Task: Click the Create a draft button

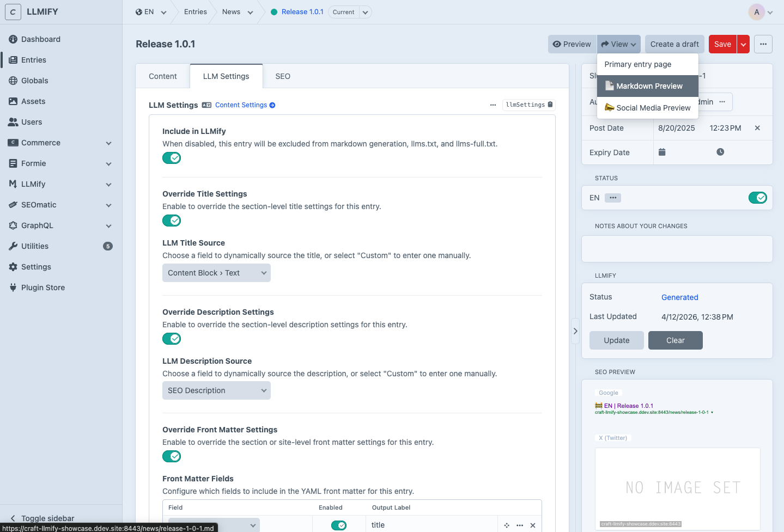Action: (x=674, y=44)
